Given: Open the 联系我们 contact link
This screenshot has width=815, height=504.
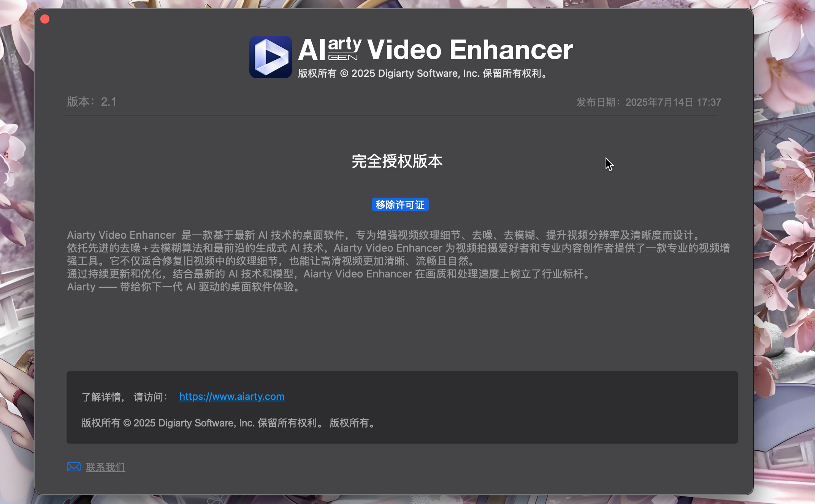Looking at the screenshot, I should coord(105,467).
